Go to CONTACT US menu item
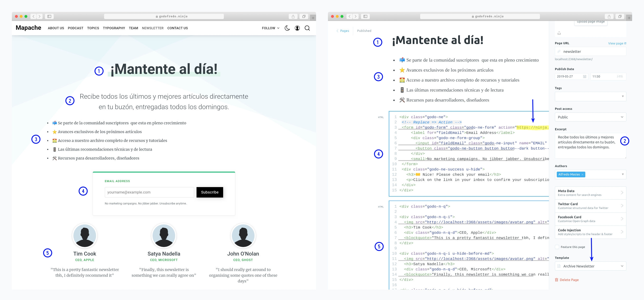 pyautogui.click(x=178, y=28)
